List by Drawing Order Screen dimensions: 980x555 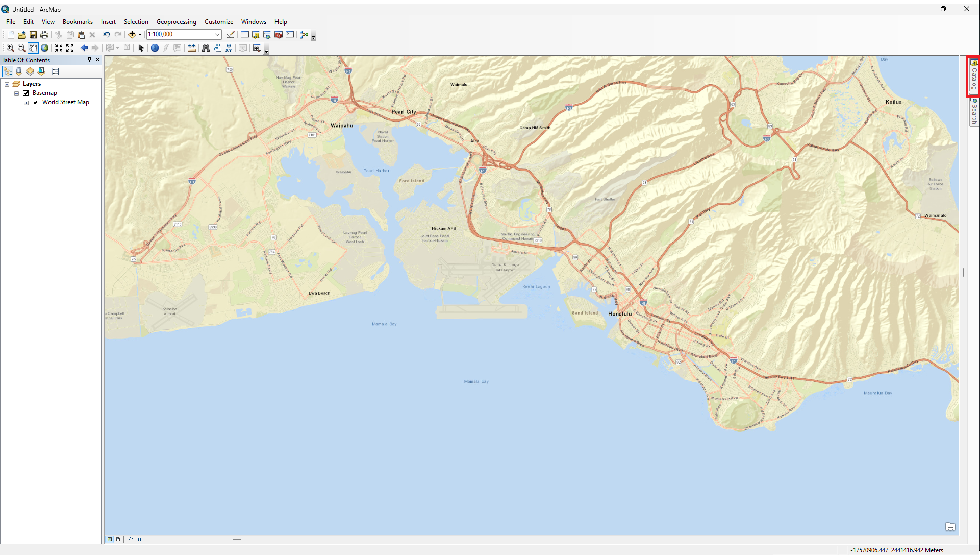pyautogui.click(x=8, y=71)
